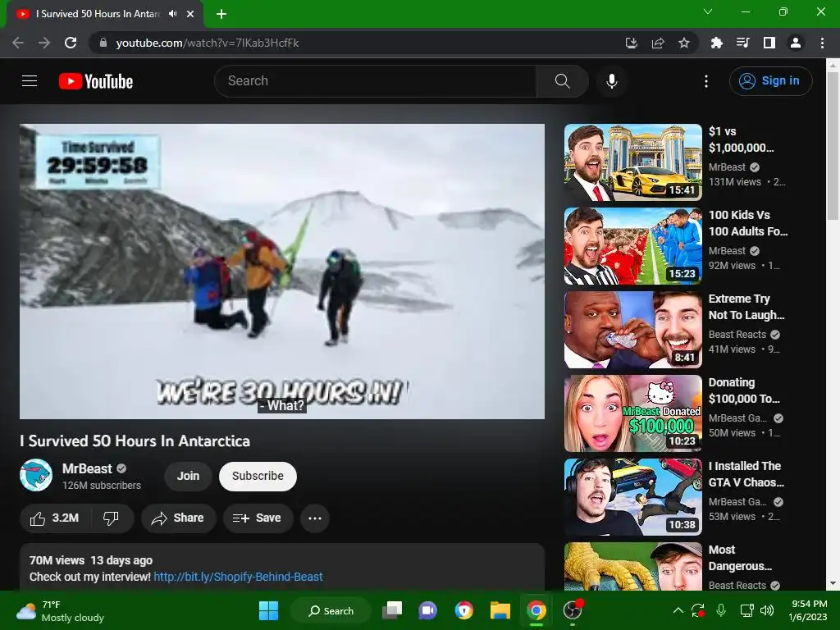Click Chrome icon on taskbar
This screenshot has height=630, width=840.
tap(536, 610)
